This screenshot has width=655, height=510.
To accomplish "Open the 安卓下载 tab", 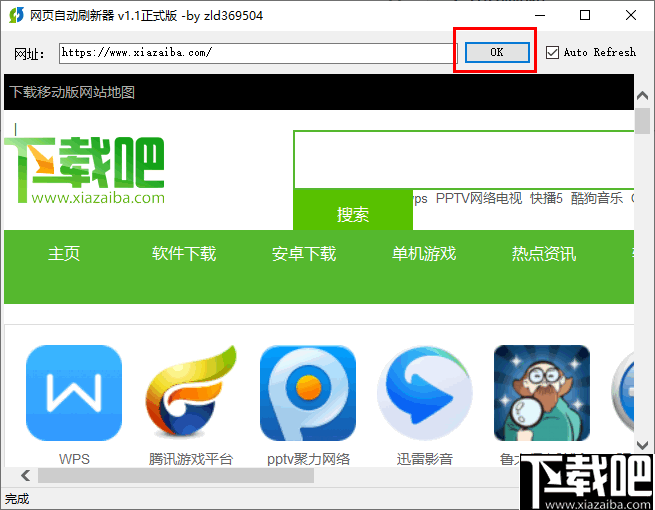I will point(304,254).
